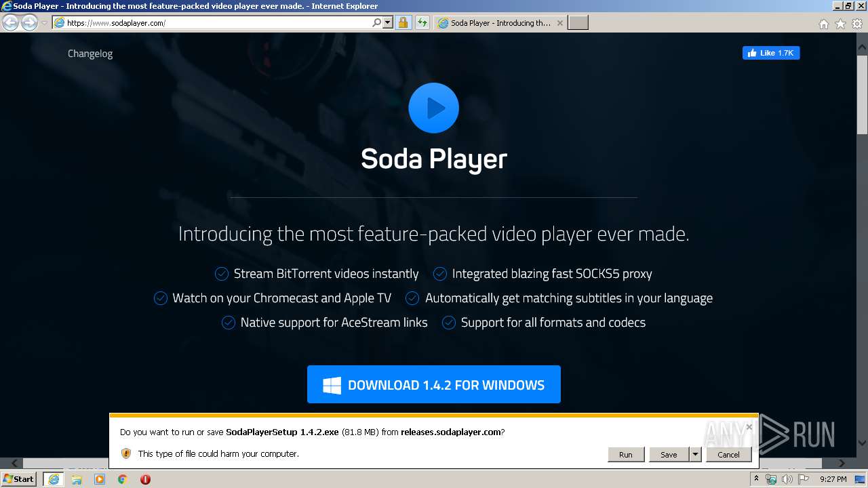Click the IE Back arrow button
The width and height of the screenshot is (868, 488).
10,22
